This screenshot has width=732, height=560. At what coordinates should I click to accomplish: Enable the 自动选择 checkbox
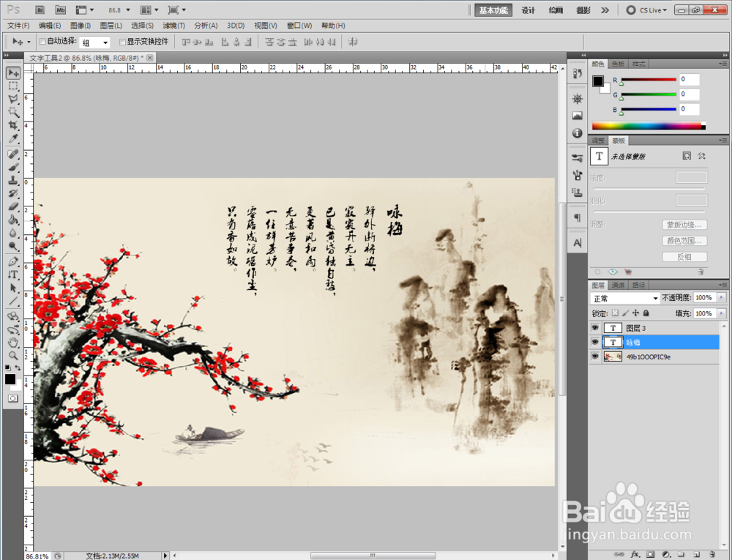coord(42,42)
